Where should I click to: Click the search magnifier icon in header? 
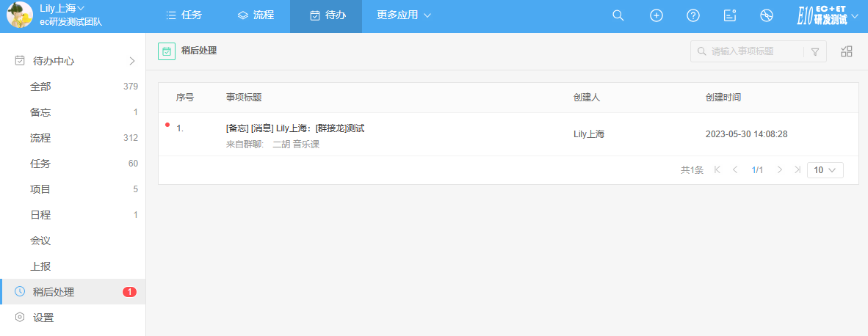click(618, 15)
